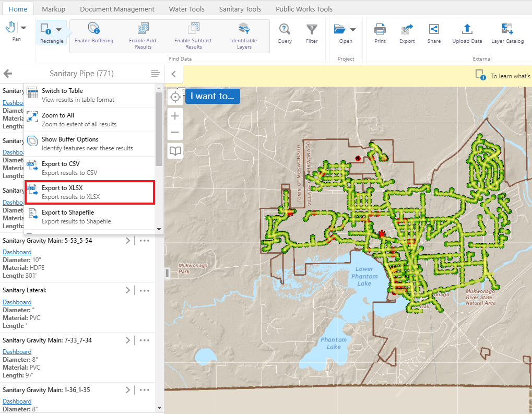
Task: Click Upload Data
Action: click(467, 33)
